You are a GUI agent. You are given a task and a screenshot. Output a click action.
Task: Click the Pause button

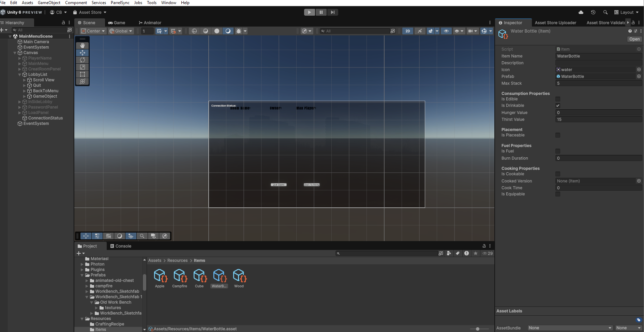pos(321,12)
